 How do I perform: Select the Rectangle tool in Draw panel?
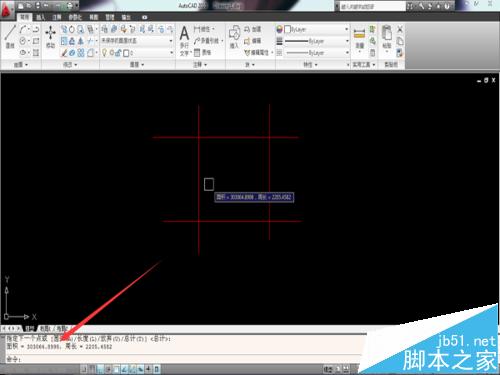(36, 41)
